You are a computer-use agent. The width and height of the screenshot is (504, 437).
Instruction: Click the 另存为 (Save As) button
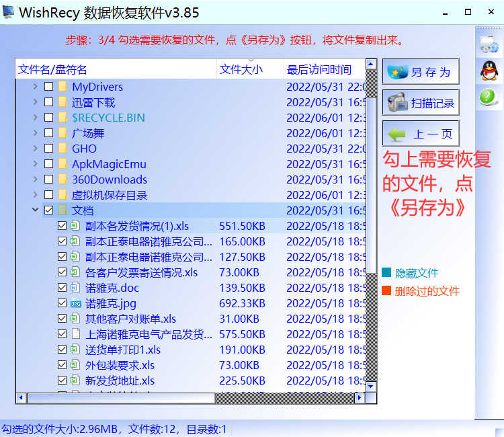pyautogui.click(x=421, y=72)
